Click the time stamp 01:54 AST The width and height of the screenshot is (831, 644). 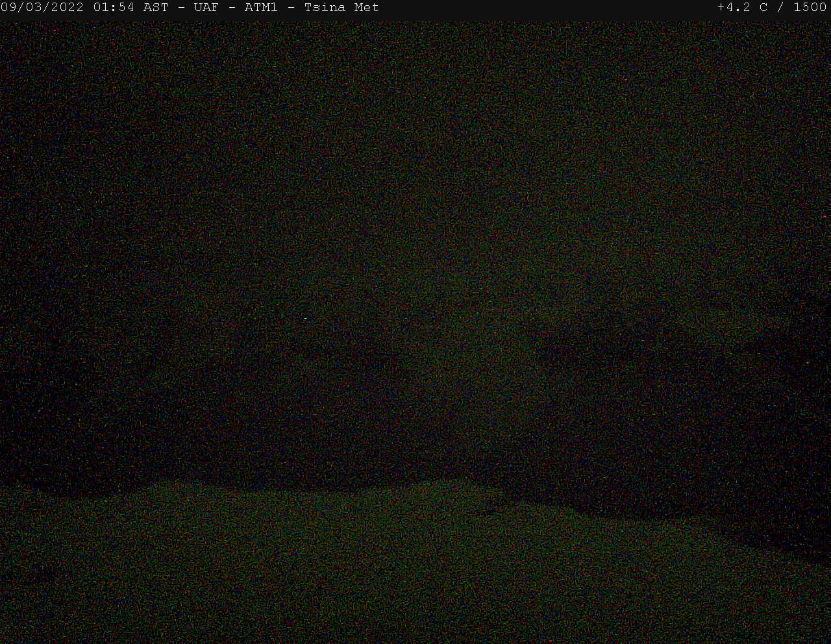tap(130, 8)
